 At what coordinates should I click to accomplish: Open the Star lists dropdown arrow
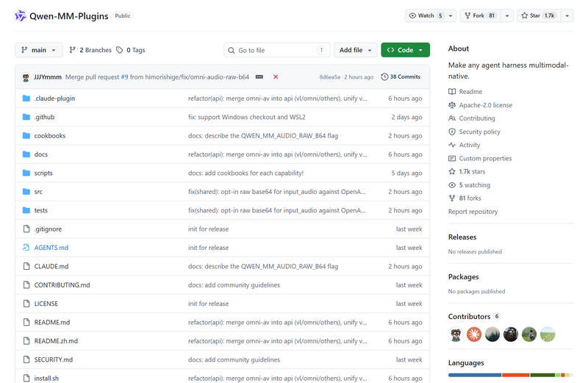(567, 15)
